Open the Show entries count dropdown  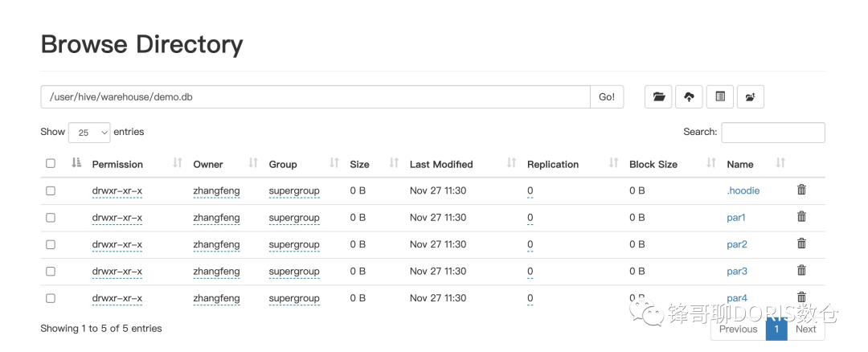pyautogui.click(x=89, y=133)
